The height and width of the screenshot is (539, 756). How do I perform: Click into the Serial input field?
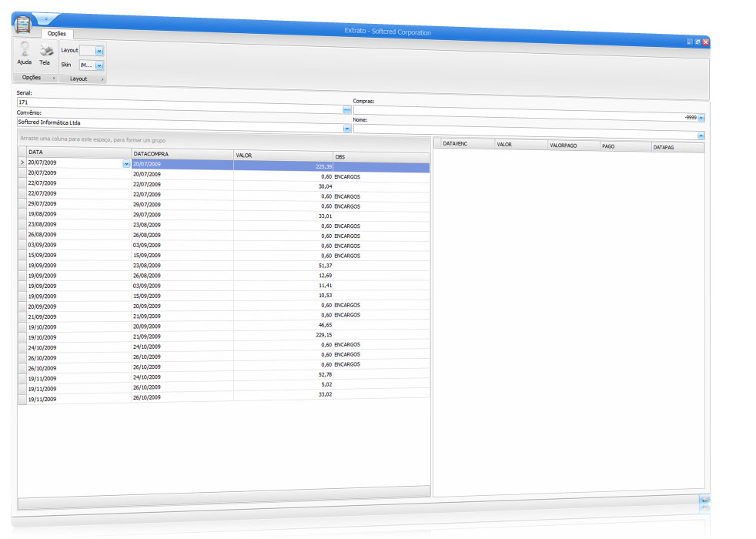pos(177,102)
